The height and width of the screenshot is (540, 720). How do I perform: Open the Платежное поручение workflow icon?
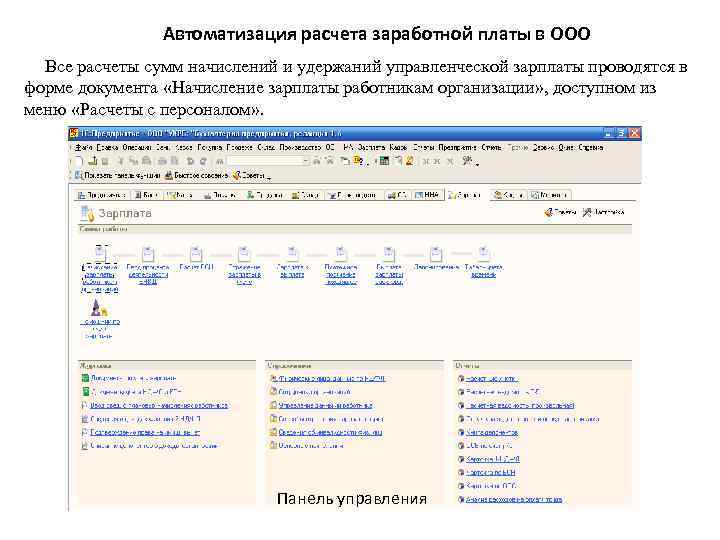[340, 253]
